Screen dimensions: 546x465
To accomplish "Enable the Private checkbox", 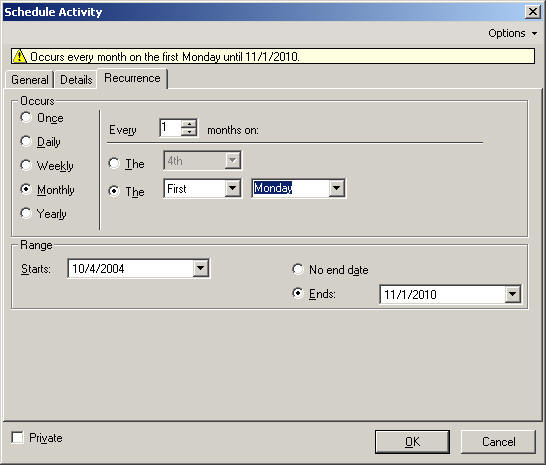I will tap(17, 437).
